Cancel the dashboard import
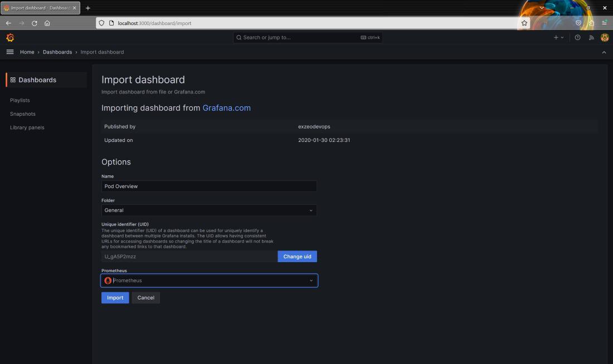This screenshot has height=364, width=613. (146, 298)
